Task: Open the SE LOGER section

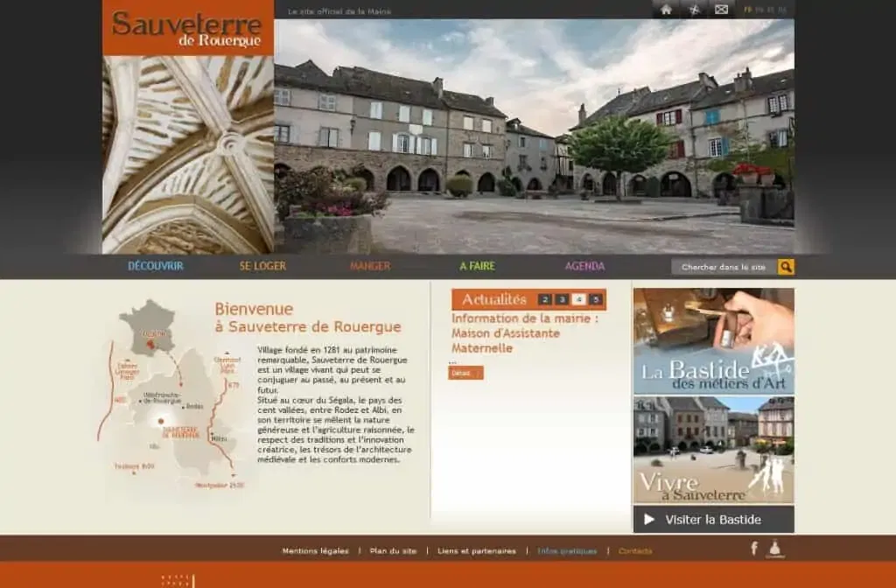Action: pos(262,264)
